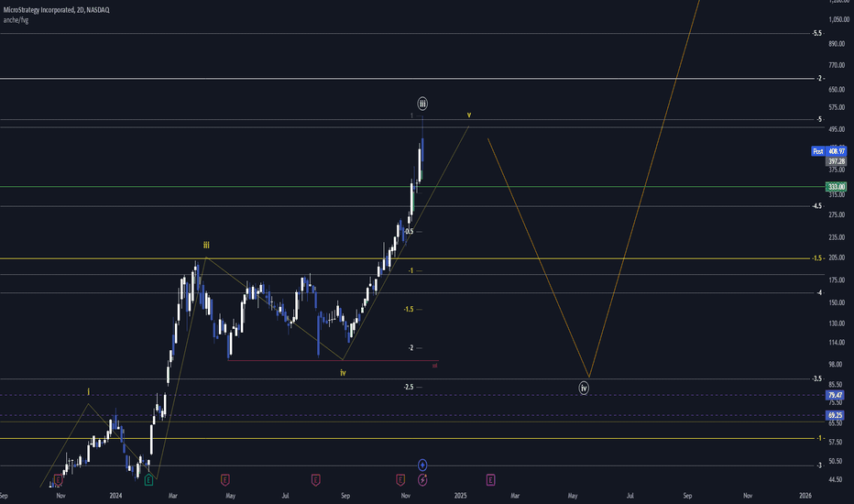Click the 114.00 price axis value
Viewport: 854px width, 504px height.
(837, 343)
